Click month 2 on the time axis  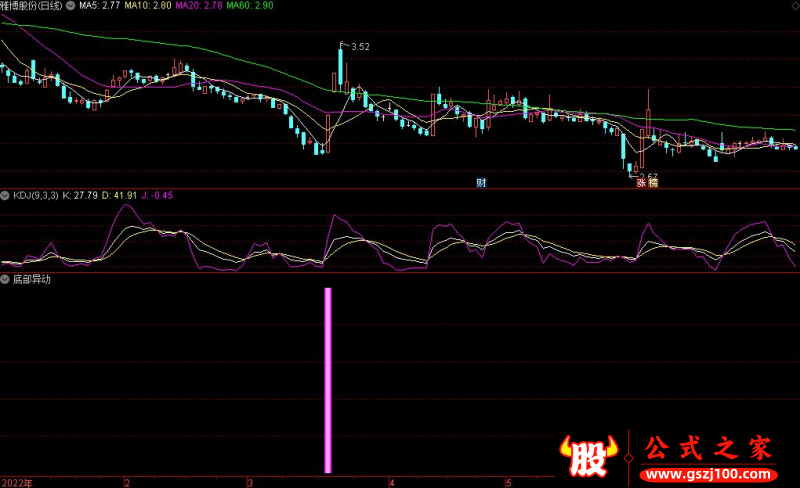pos(127,483)
